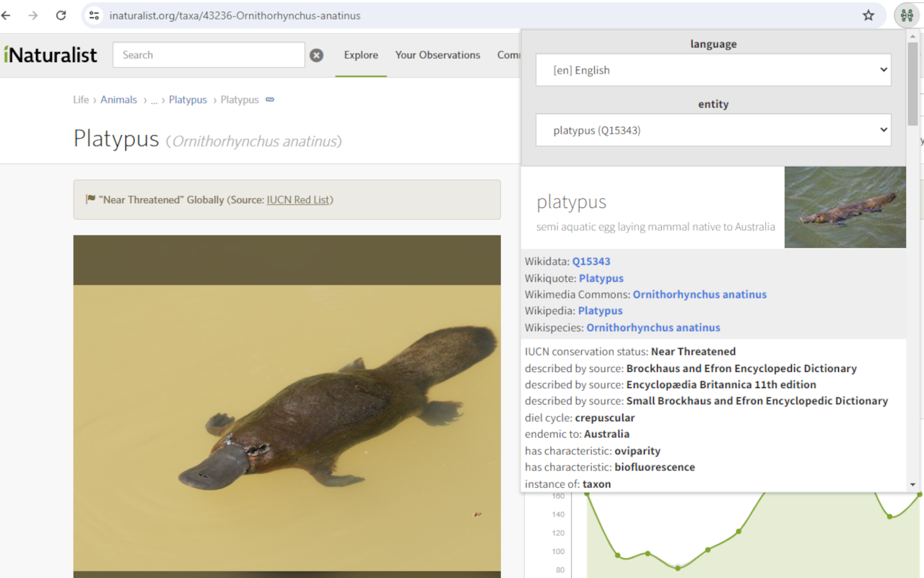The width and height of the screenshot is (924, 578).
Task: Click the iNaturalist logo
Action: (x=50, y=55)
